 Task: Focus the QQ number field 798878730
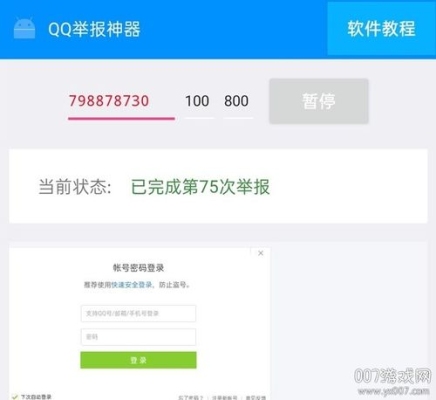tap(121, 101)
